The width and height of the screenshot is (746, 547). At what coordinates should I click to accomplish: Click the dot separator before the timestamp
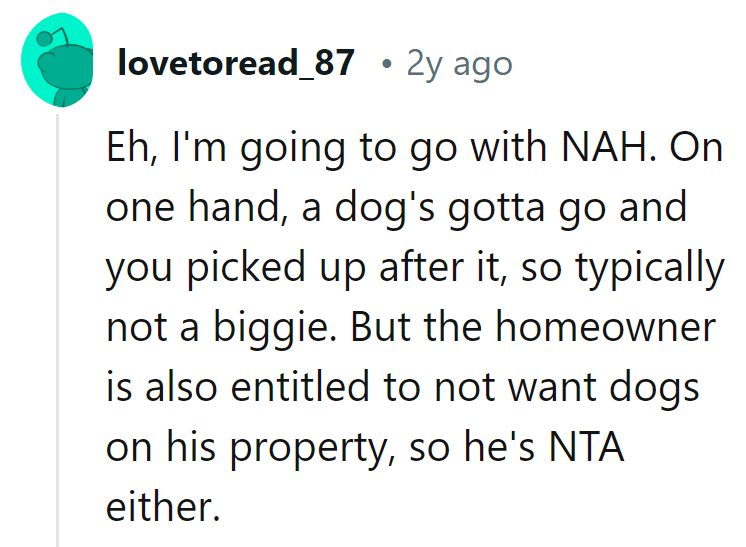click(x=387, y=64)
